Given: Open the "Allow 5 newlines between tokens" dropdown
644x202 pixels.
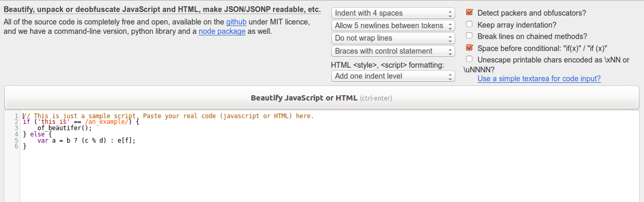Looking at the screenshot, I should pyautogui.click(x=393, y=26).
